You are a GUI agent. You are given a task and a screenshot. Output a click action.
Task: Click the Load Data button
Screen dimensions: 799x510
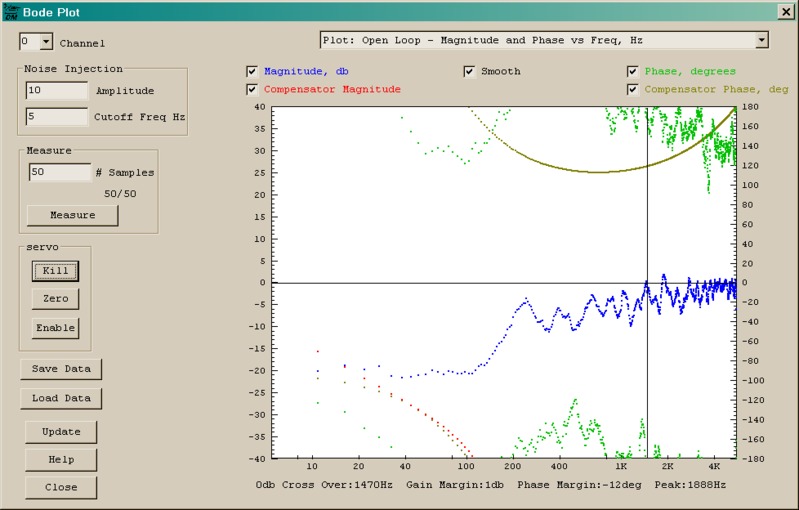[61, 398]
